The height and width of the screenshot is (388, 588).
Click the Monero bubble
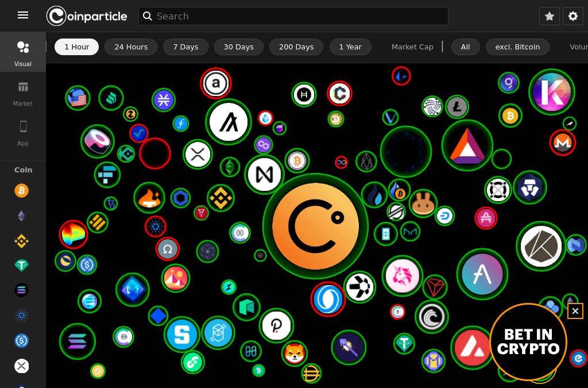click(563, 142)
